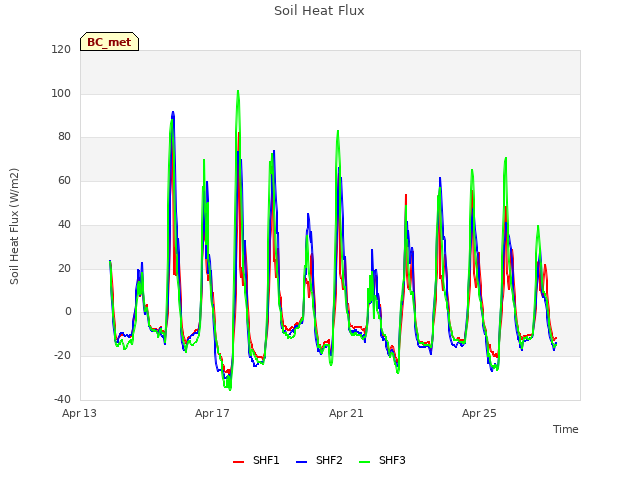Click the Soil Heat Flux (W/m2) axis label
This screenshot has height=480, width=640.
point(14,226)
